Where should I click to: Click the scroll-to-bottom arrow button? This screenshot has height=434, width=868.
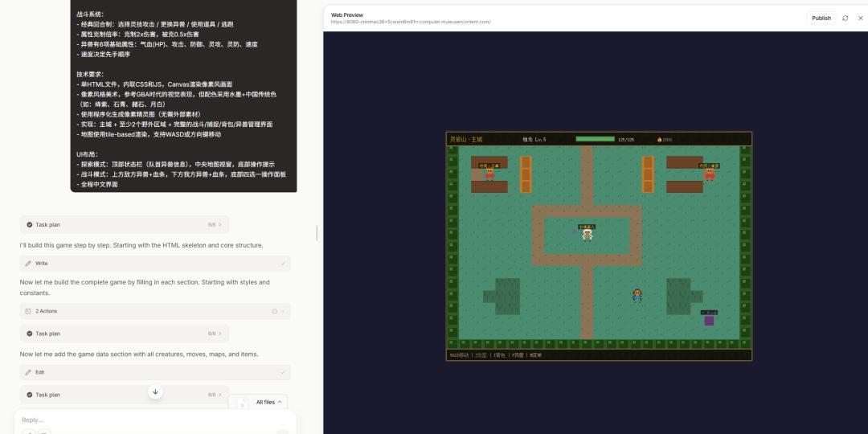(155, 391)
